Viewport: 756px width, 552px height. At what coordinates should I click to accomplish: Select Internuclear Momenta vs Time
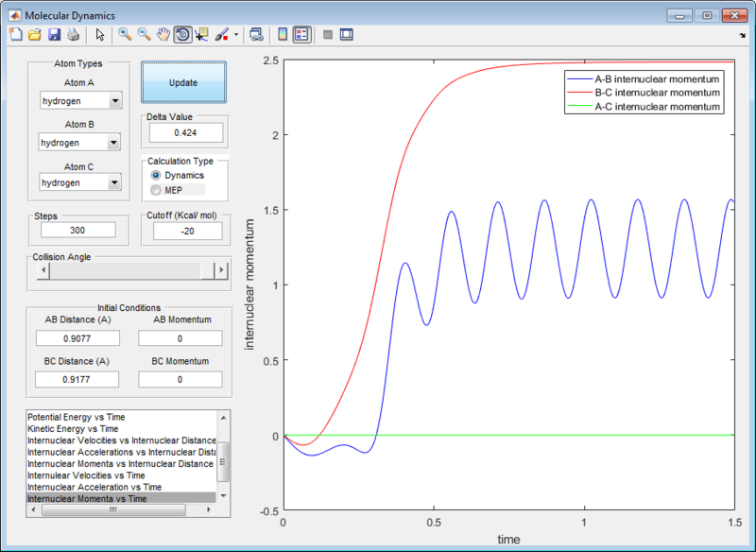pyautogui.click(x=121, y=498)
